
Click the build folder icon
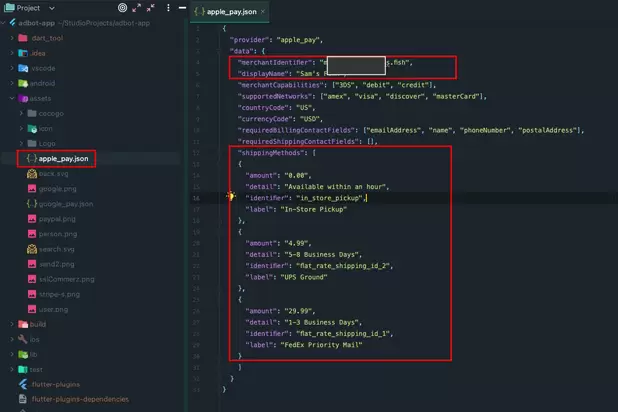(23, 324)
